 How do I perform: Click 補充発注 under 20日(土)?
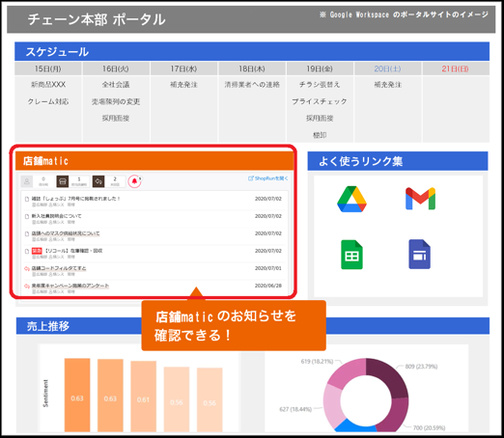coord(388,85)
